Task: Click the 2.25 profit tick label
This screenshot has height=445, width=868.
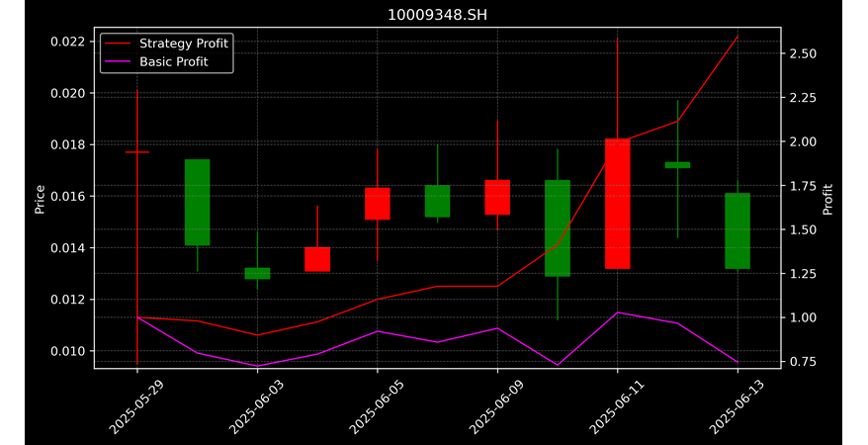Action: click(x=801, y=98)
